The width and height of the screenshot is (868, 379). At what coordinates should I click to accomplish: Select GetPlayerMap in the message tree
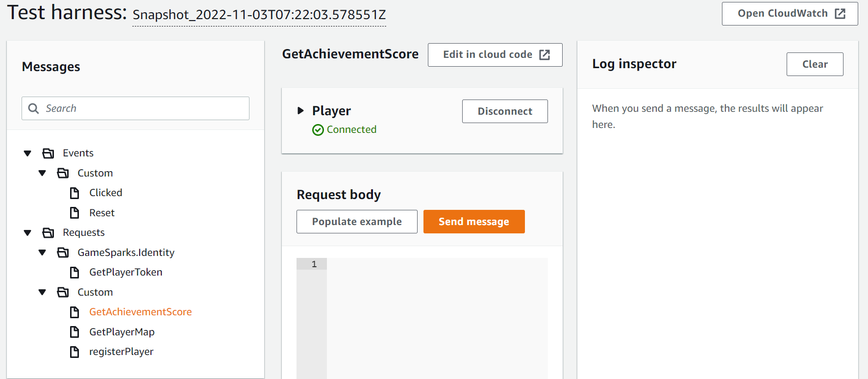(x=122, y=332)
